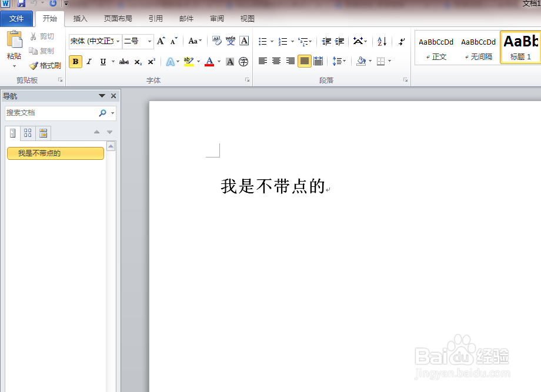Screen dimensions: 541x392
Task: Open the phonetic guide (拼音) tool
Action: (x=231, y=41)
